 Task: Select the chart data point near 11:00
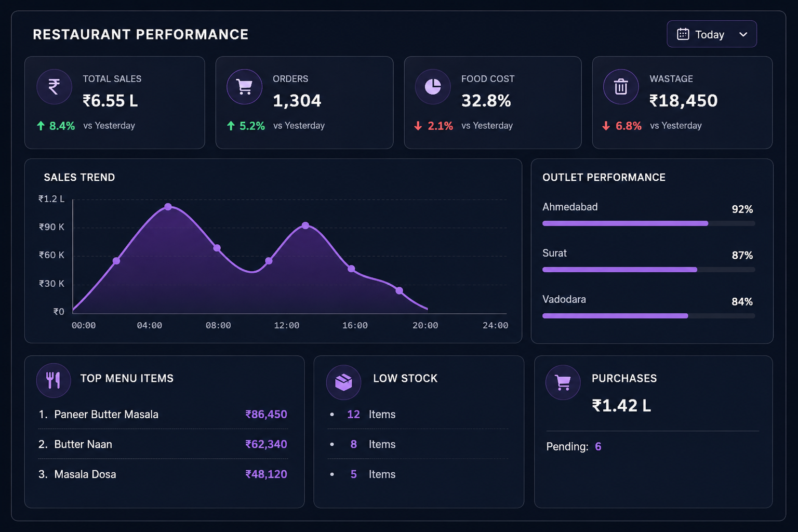tap(269, 261)
